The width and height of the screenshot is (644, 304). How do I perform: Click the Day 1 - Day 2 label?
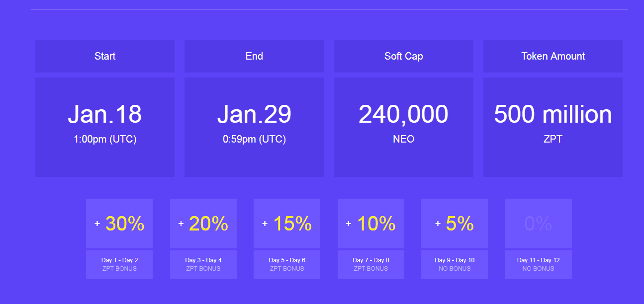point(119,260)
